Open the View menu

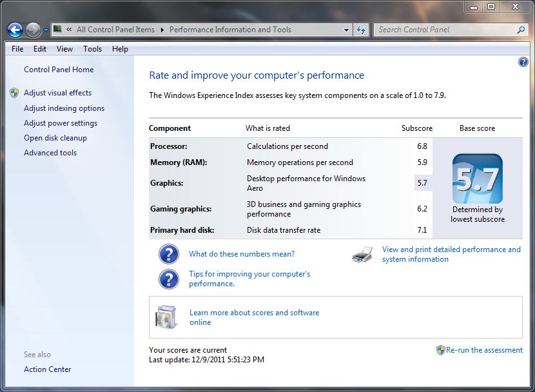pyautogui.click(x=64, y=49)
